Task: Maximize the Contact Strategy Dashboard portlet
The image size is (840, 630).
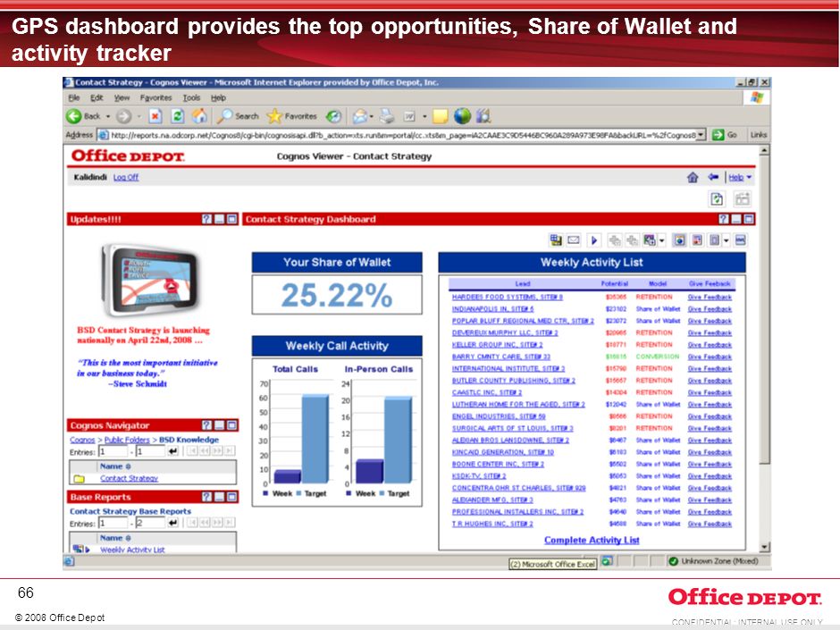Action: coord(749,219)
